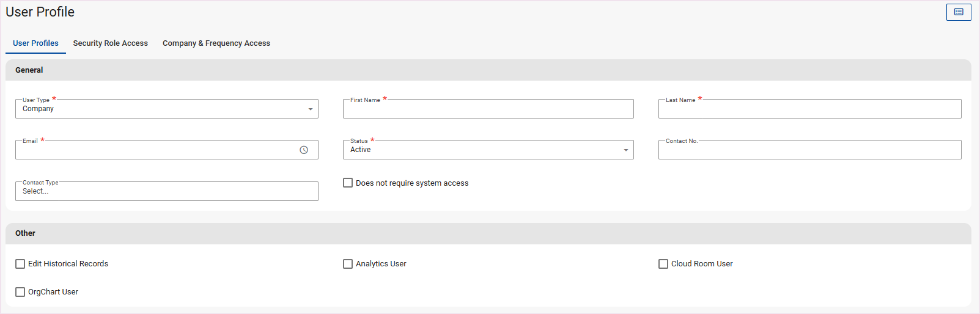
Task: Switch to the User Profiles tab
Action: [35, 43]
